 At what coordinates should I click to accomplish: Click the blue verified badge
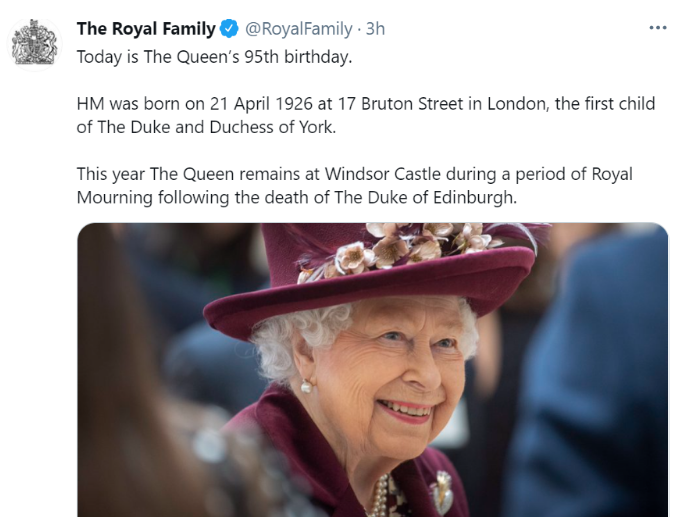click(228, 29)
